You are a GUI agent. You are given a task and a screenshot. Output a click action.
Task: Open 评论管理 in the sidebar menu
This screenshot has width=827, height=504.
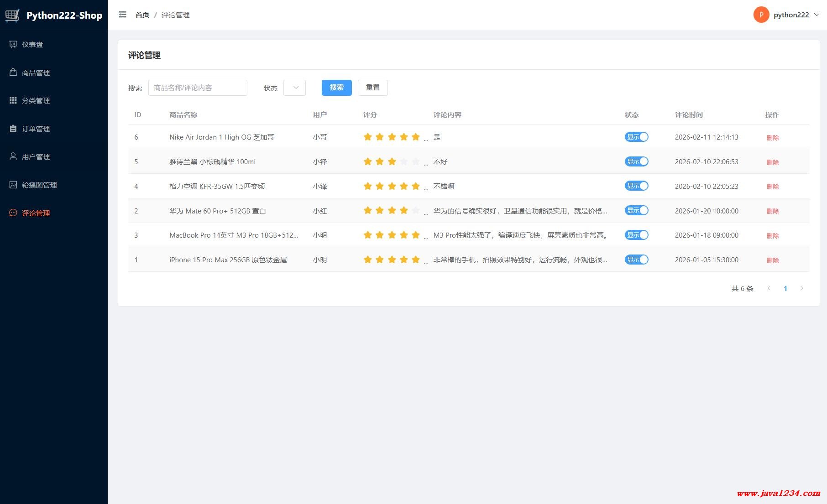pyautogui.click(x=36, y=213)
